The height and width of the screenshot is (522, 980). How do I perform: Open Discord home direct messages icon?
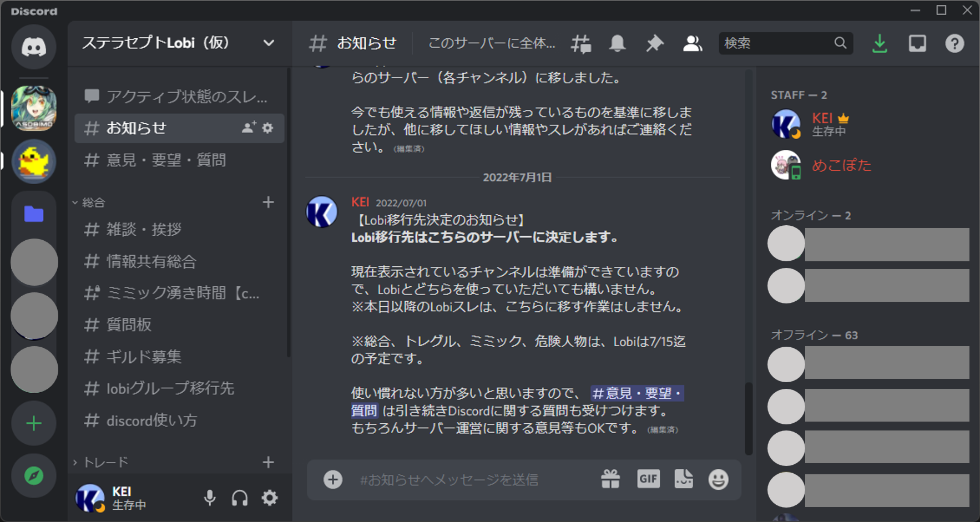point(34,47)
